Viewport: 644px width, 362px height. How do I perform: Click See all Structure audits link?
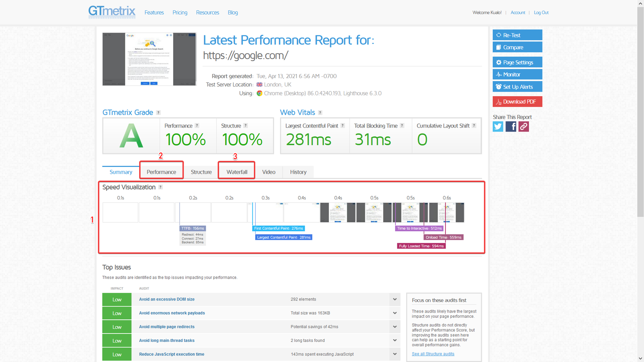tap(433, 354)
